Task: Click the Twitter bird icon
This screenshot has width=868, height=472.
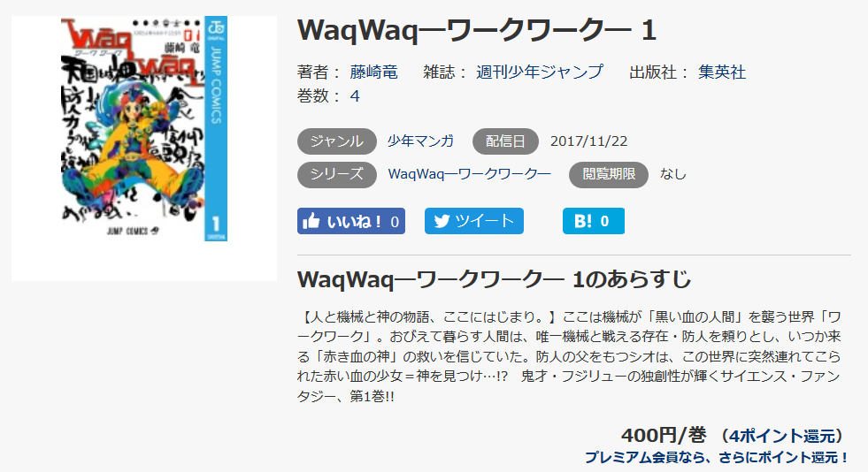Action: pos(442,221)
